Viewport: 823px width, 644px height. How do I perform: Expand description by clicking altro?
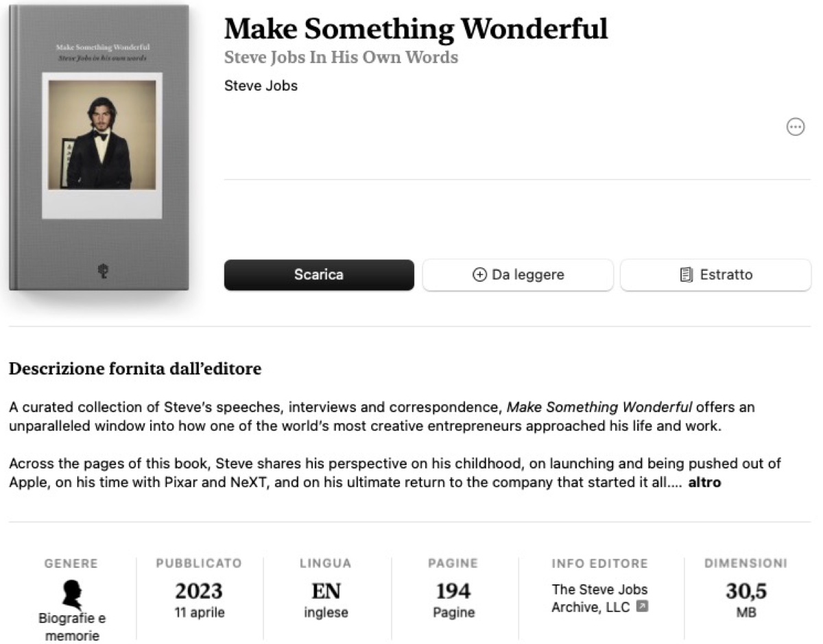(704, 482)
